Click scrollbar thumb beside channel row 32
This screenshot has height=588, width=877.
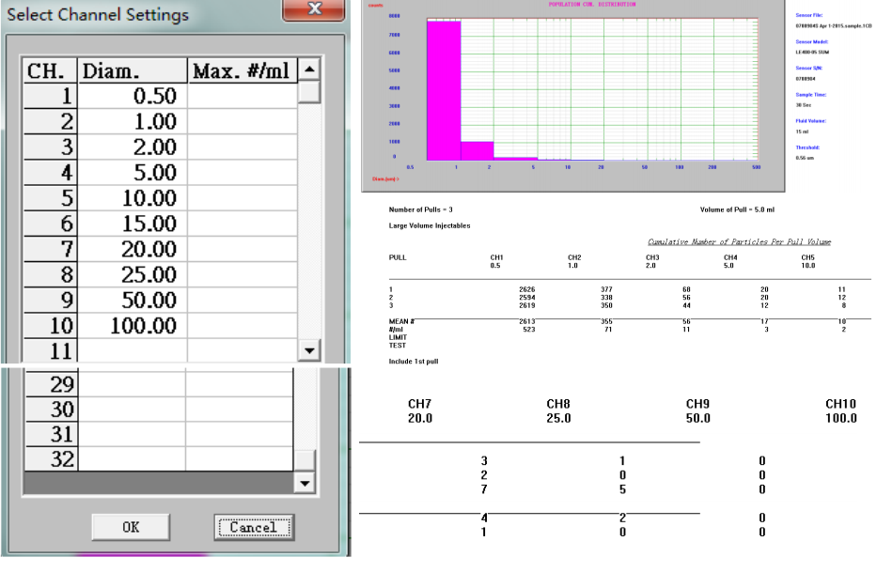point(305,460)
